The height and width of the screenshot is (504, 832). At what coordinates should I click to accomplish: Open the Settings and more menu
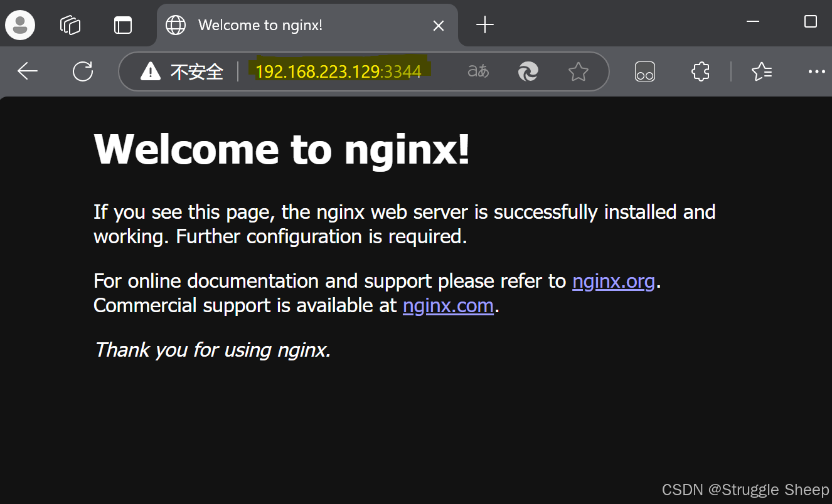pos(817,71)
